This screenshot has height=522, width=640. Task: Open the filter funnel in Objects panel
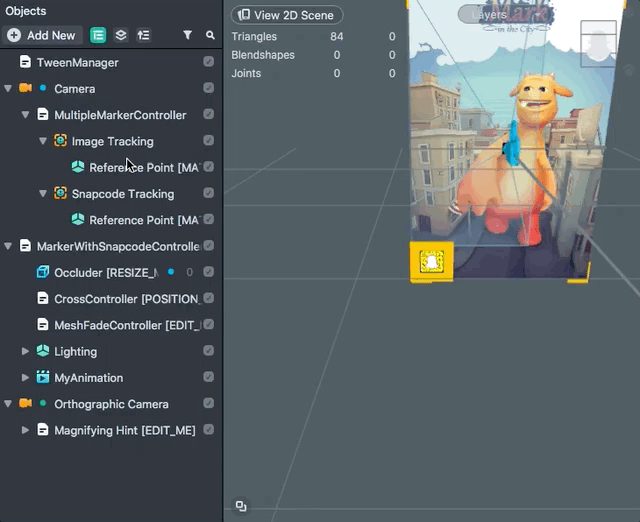187,35
